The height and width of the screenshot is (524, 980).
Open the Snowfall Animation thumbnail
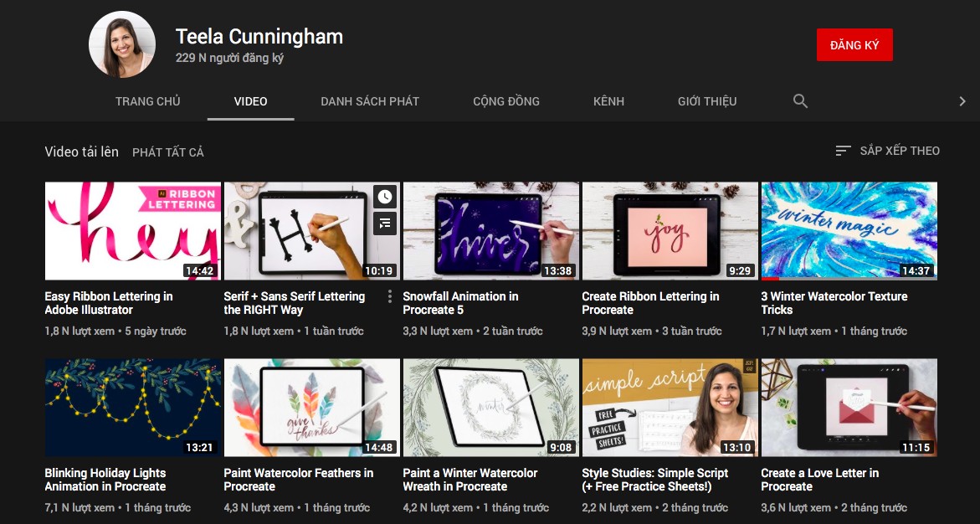pos(491,231)
